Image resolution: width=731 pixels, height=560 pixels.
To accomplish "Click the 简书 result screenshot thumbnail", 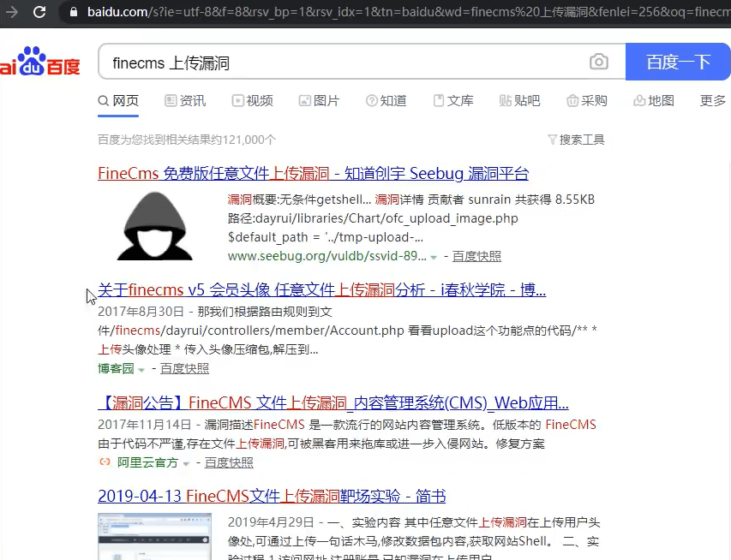I will click(x=155, y=537).
